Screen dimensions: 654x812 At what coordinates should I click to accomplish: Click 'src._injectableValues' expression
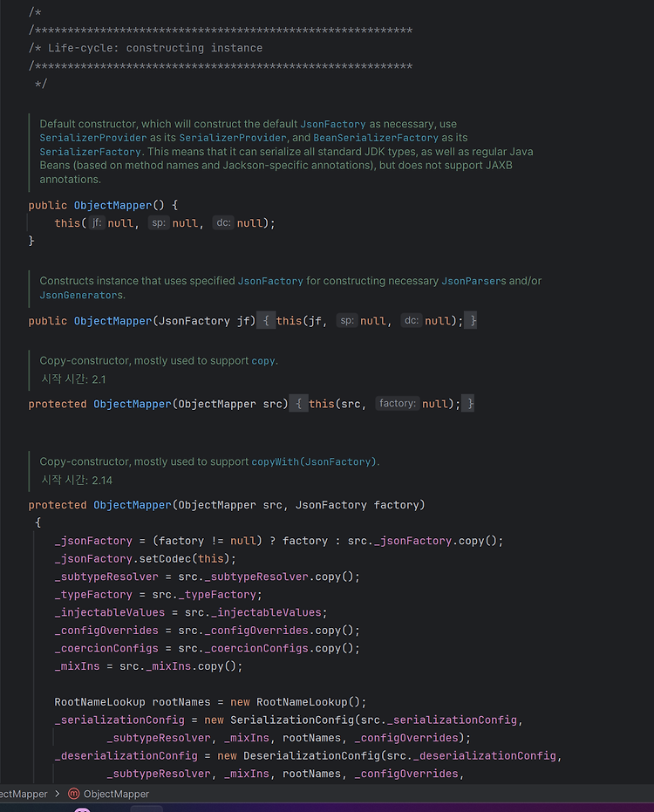pyautogui.click(x=253, y=612)
